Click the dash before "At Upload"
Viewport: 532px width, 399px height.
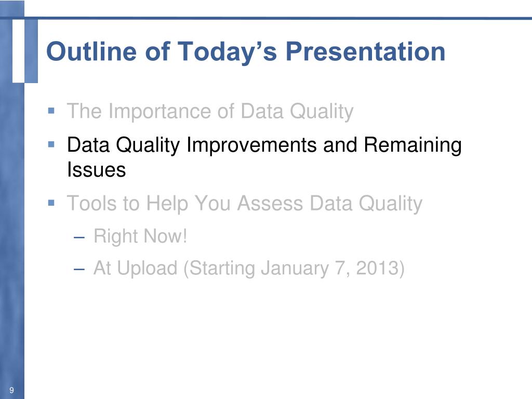click(x=79, y=270)
